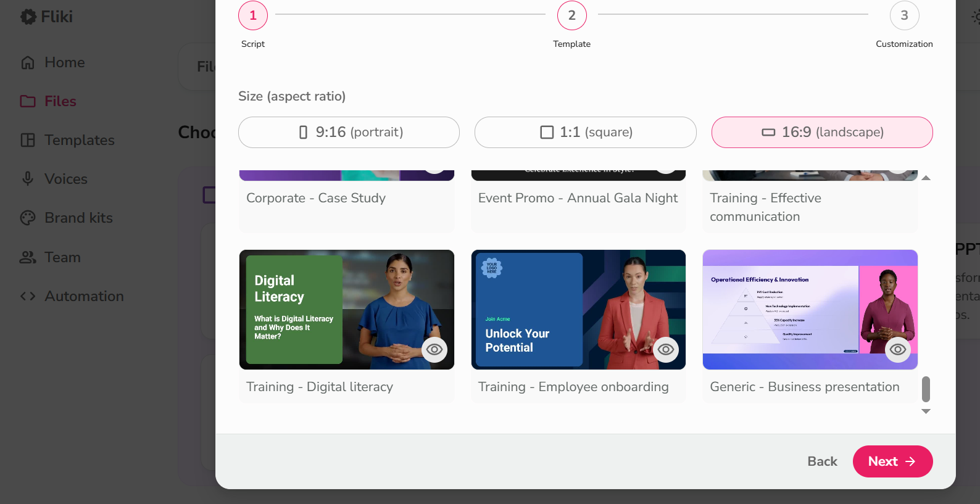Choose the Digital Literacy template thumbnail
This screenshot has height=504, width=980.
click(x=347, y=310)
